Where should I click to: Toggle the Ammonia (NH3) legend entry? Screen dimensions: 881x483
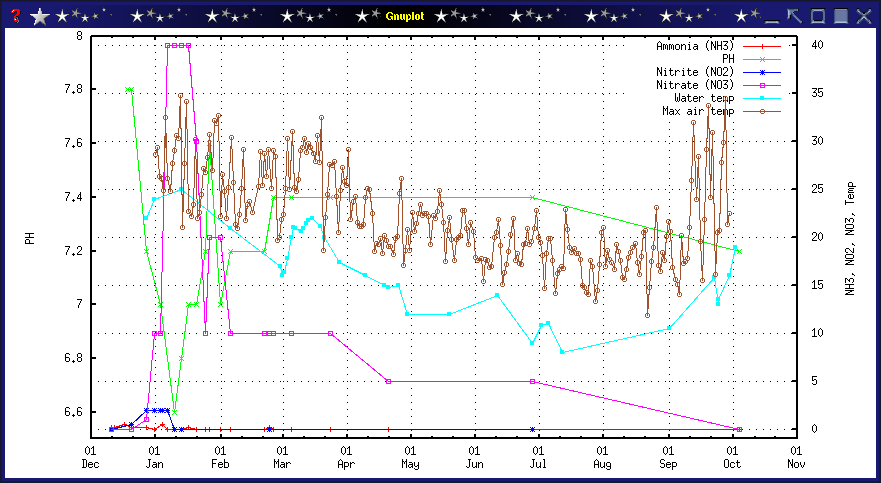click(x=694, y=46)
